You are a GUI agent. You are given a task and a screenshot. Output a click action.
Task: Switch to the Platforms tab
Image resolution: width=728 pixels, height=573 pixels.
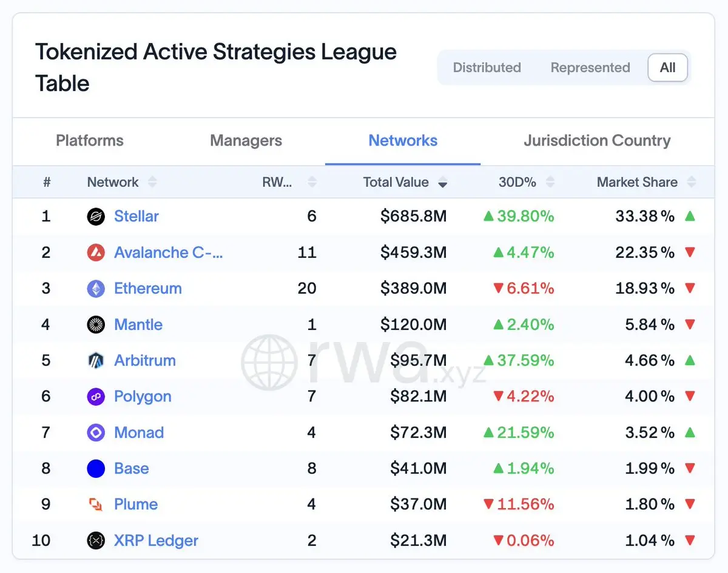[90, 141]
